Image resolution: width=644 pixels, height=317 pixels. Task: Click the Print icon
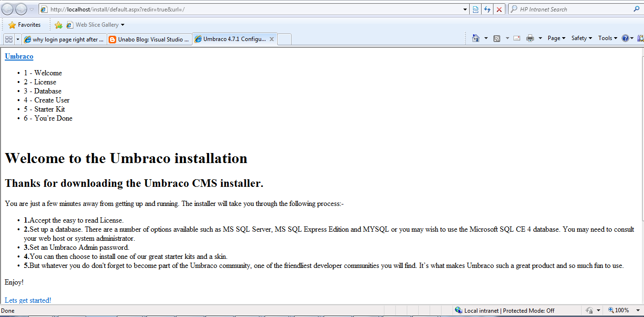click(x=530, y=38)
